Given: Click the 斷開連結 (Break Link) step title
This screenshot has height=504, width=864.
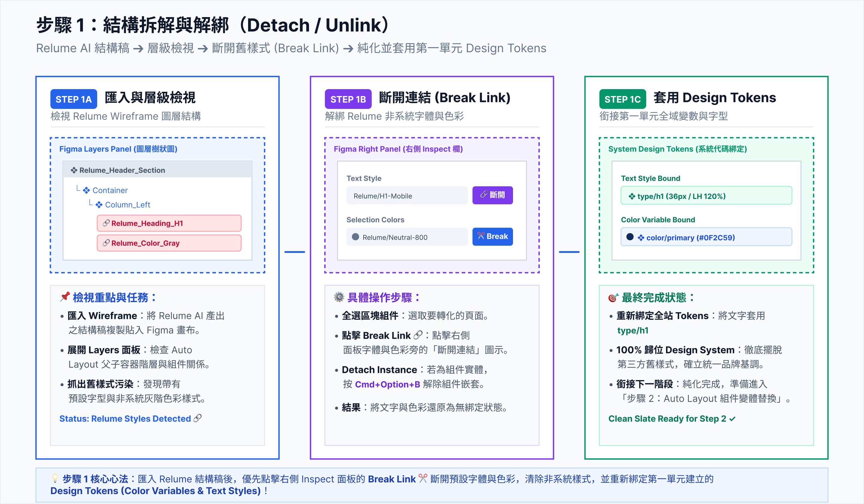Looking at the screenshot, I should [445, 98].
